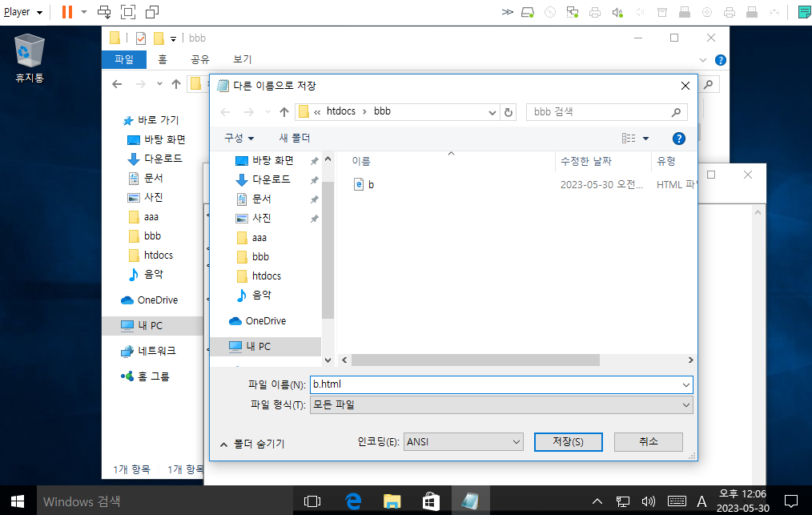Launch Edge from the taskbar
The image size is (812, 515).
(x=352, y=501)
